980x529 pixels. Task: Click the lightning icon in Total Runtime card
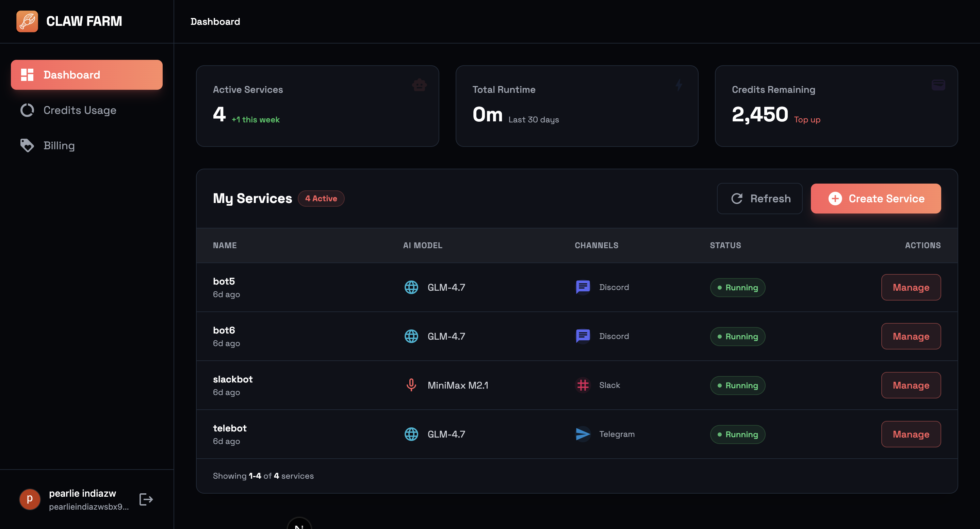(679, 85)
